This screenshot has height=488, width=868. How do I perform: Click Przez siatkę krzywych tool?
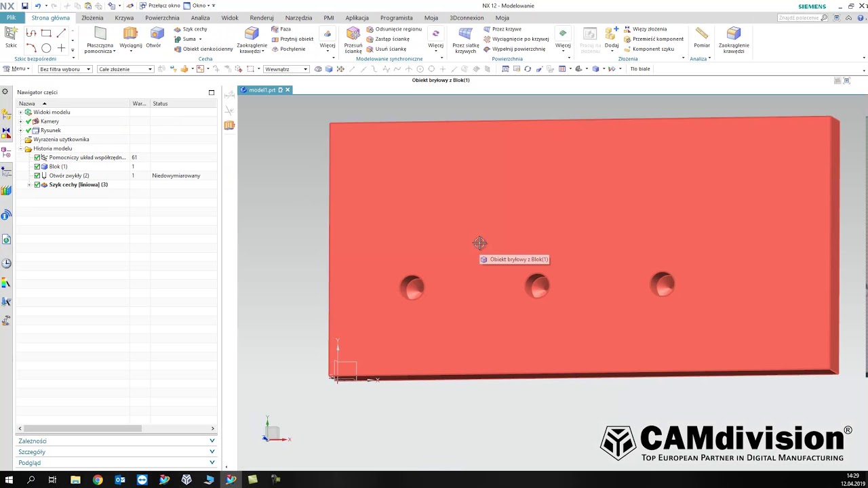(465, 40)
